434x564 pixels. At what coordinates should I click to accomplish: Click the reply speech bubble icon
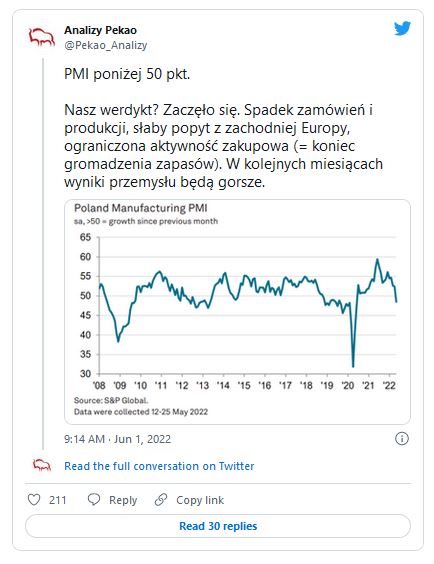click(x=94, y=500)
